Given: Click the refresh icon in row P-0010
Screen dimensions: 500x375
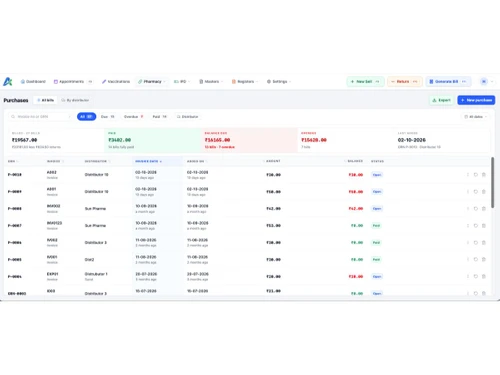Looking at the screenshot, I should (476, 175).
